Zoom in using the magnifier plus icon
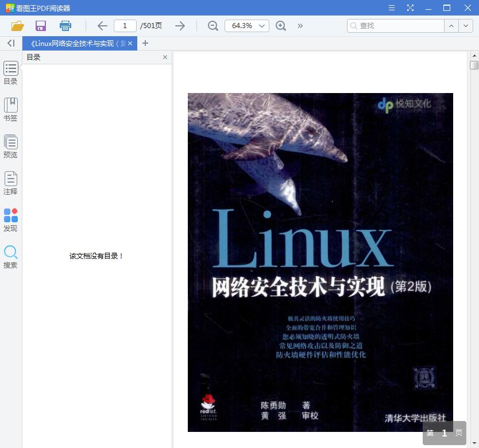 (x=280, y=26)
